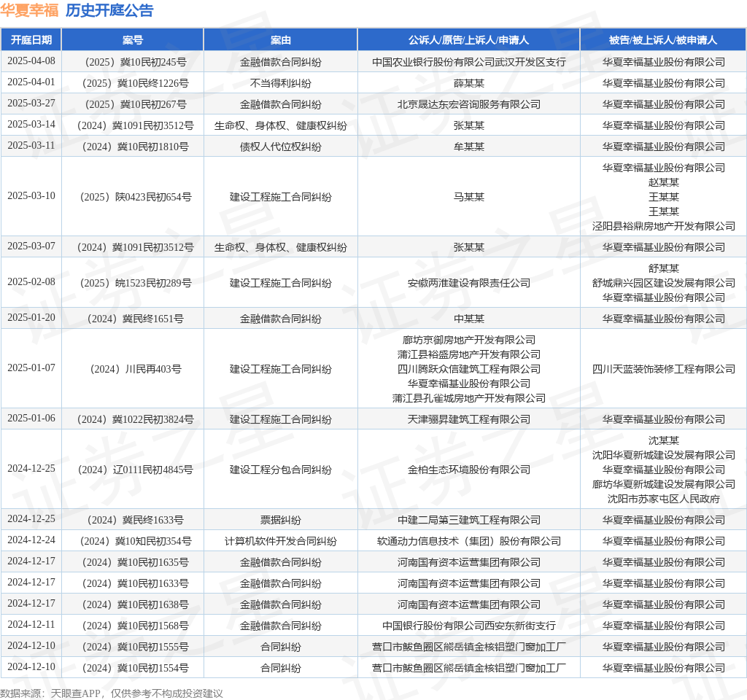Click plaintiff 中国银行股份有限公司西安东新街支行
The image size is (747, 700).
coord(469,626)
